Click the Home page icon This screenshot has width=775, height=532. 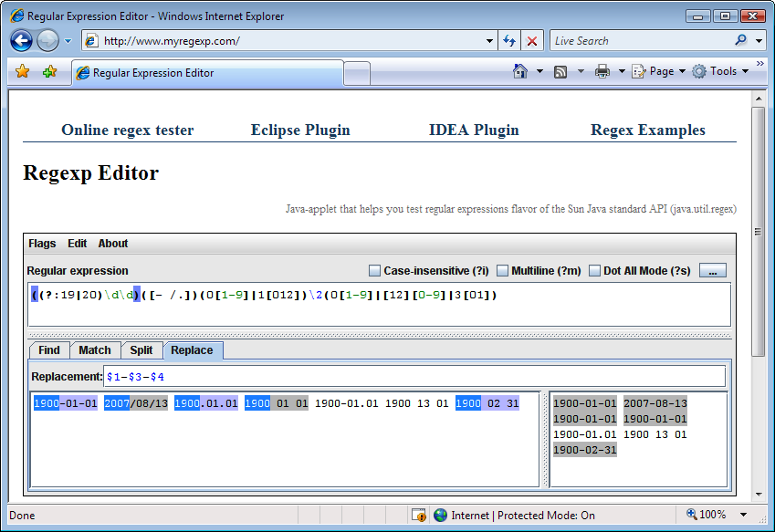pyautogui.click(x=520, y=71)
